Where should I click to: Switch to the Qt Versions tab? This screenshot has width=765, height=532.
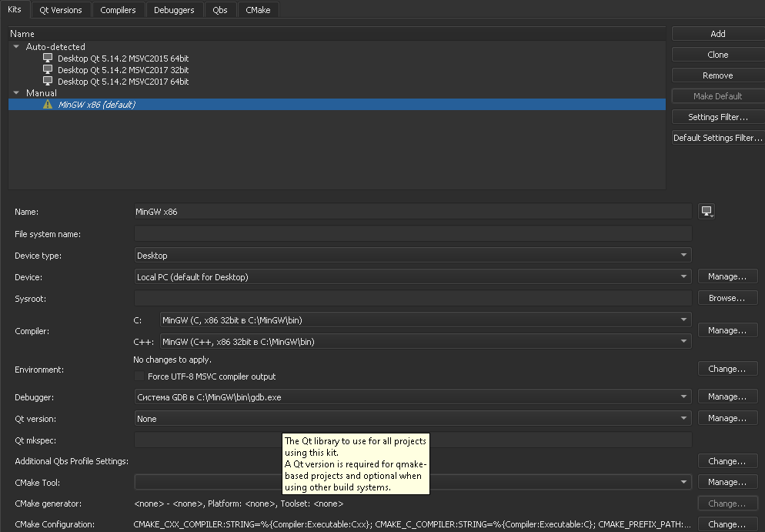(x=61, y=10)
